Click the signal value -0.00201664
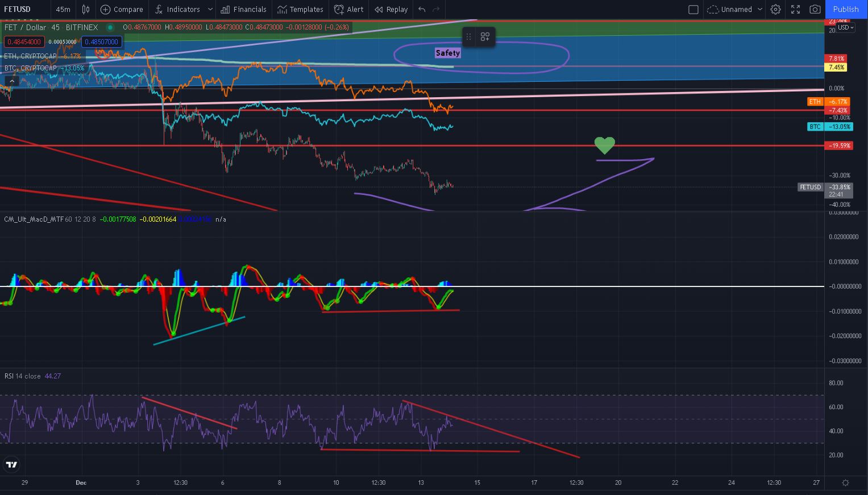Viewport: 868px width, 495px height. coord(159,219)
